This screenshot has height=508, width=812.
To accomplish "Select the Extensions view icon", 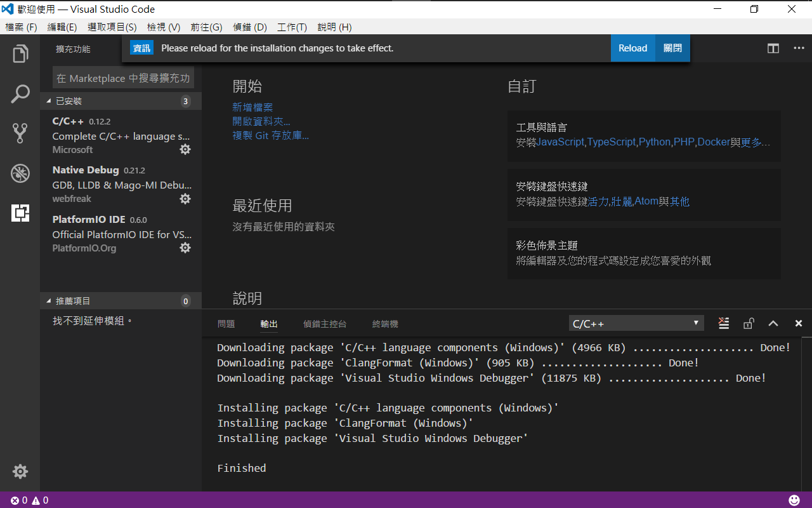I will [20, 213].
